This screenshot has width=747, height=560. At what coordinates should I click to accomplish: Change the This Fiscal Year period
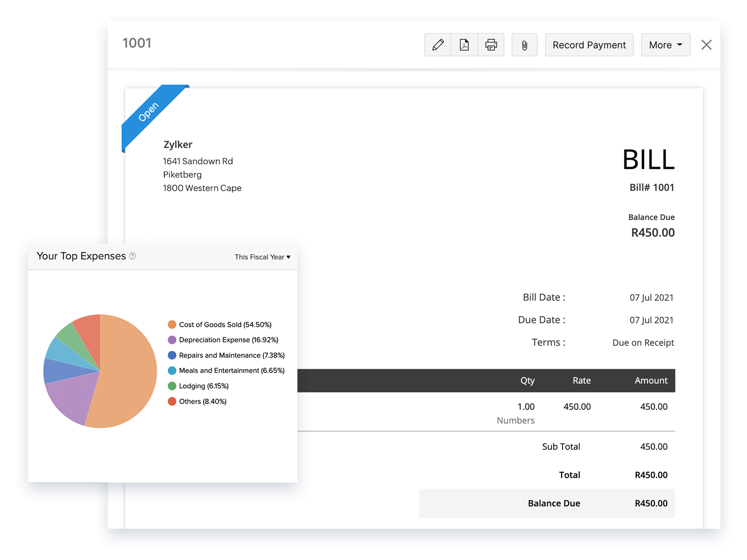(262, 257)
